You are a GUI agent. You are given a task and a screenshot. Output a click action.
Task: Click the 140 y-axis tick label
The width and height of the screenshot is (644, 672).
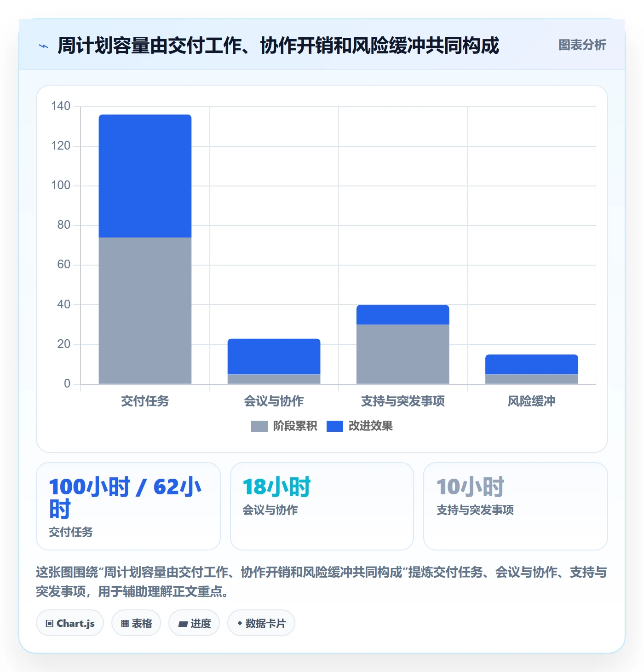(61, 106)
